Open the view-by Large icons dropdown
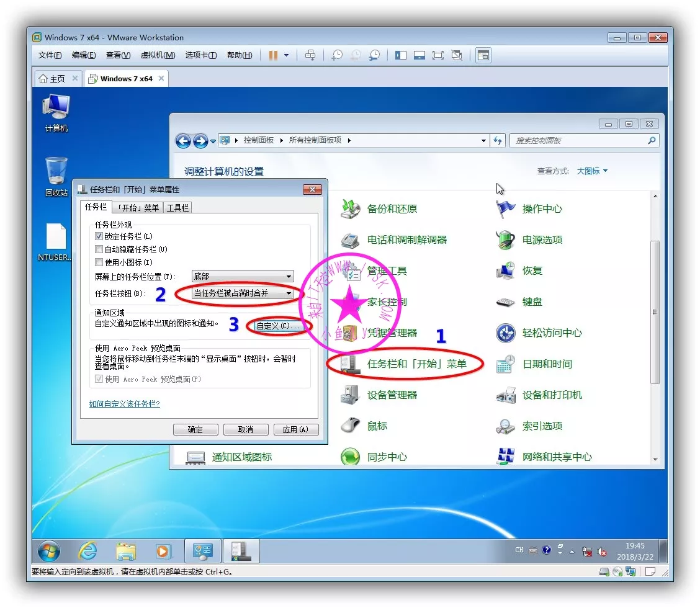700x608 pixels. pos(592,171)
